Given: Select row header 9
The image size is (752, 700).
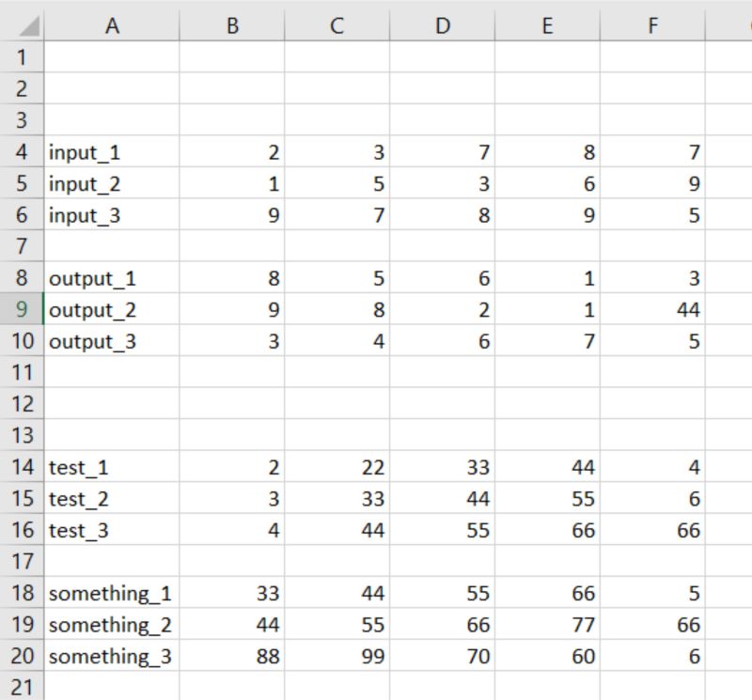Looking at the screenshot, I should tap(21, 310).
